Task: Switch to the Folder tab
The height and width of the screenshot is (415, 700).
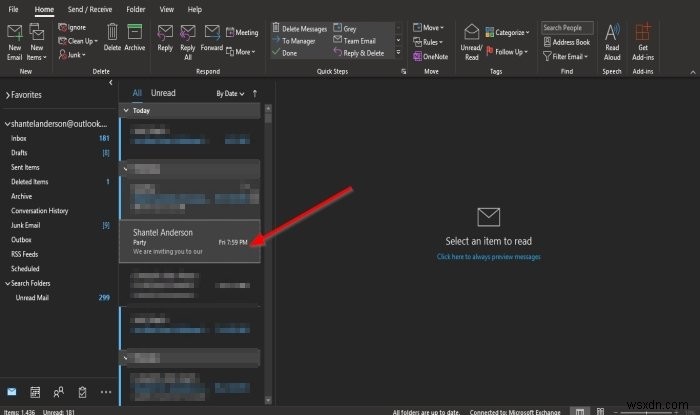Action: [135, 9]
